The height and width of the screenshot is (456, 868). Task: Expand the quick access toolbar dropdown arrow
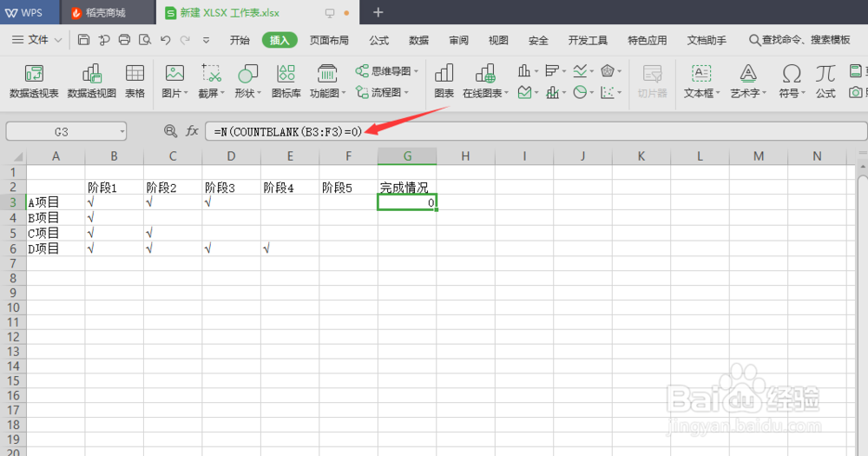point(206,40)
